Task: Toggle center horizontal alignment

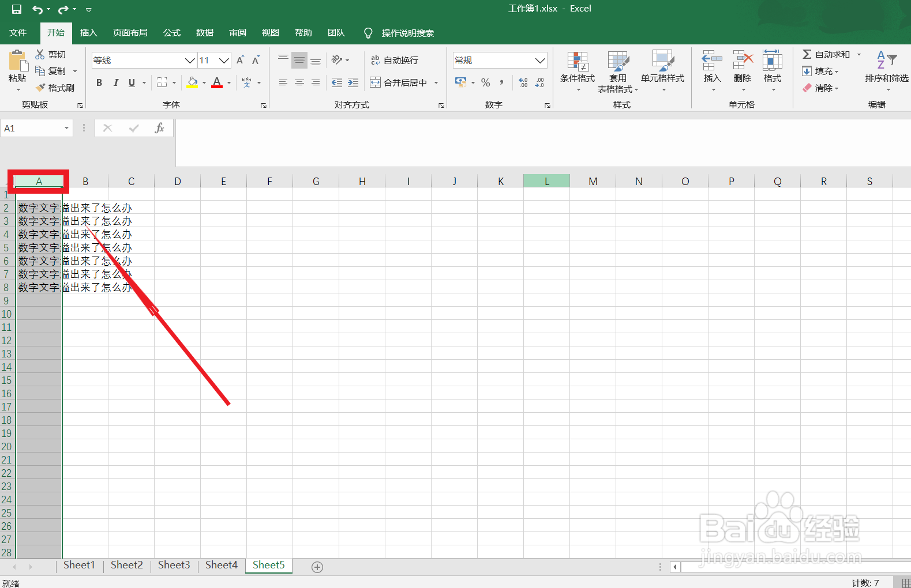Action: [x=299, y=82]
